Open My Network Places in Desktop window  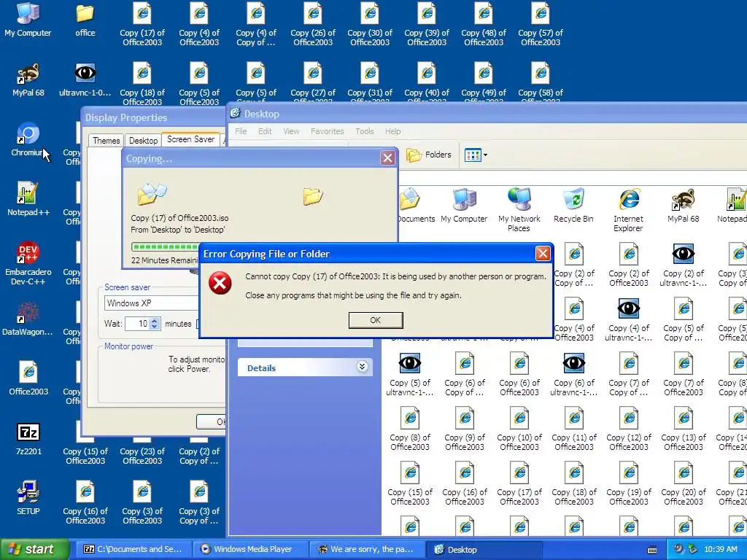(x=519, y=210)
